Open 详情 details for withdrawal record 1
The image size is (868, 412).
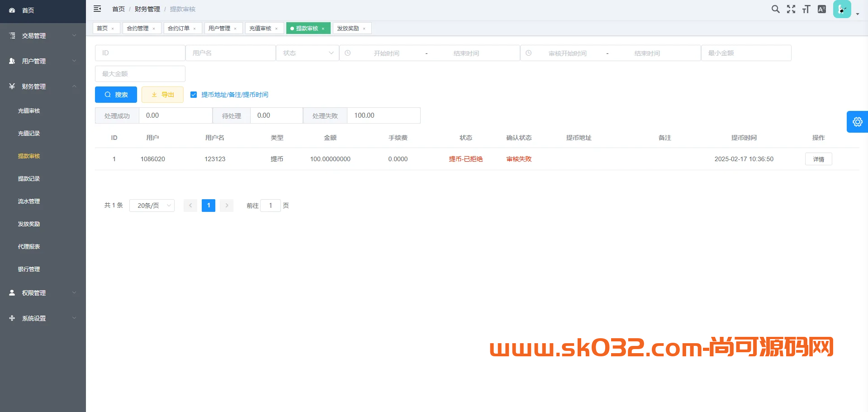point(818,159)
